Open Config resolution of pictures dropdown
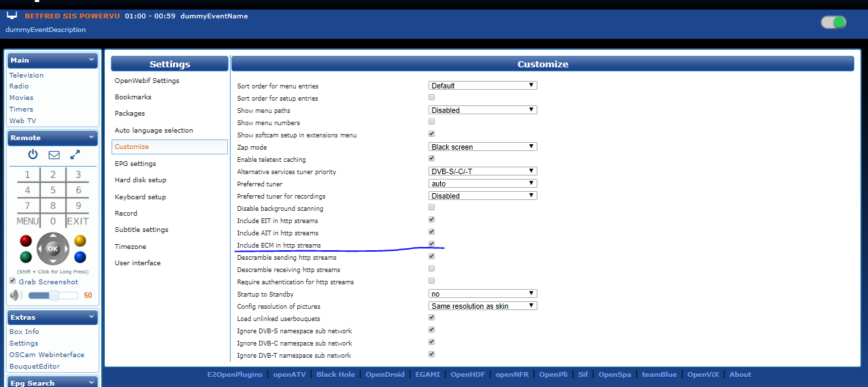The width and height of the screenshot is (868, 387). point(483,306)
